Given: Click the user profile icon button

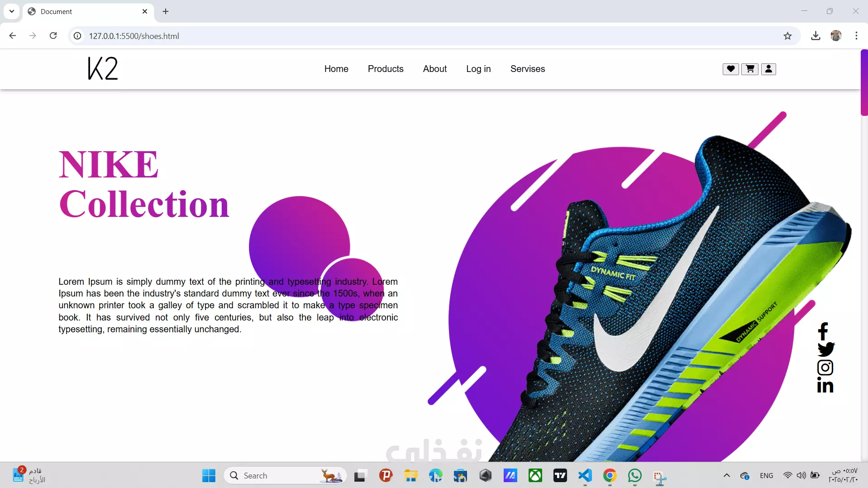Looking at the screenshot, I should (768, 69).
